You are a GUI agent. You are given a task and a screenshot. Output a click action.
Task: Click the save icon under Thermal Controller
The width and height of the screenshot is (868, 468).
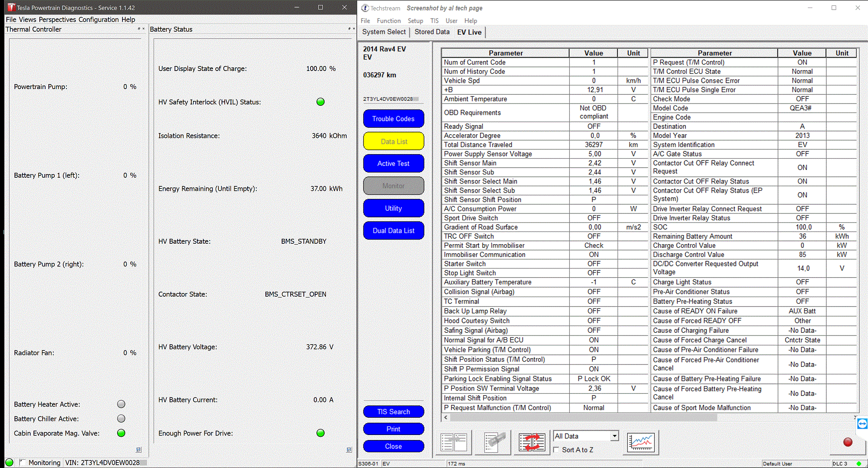pos(139,449)
